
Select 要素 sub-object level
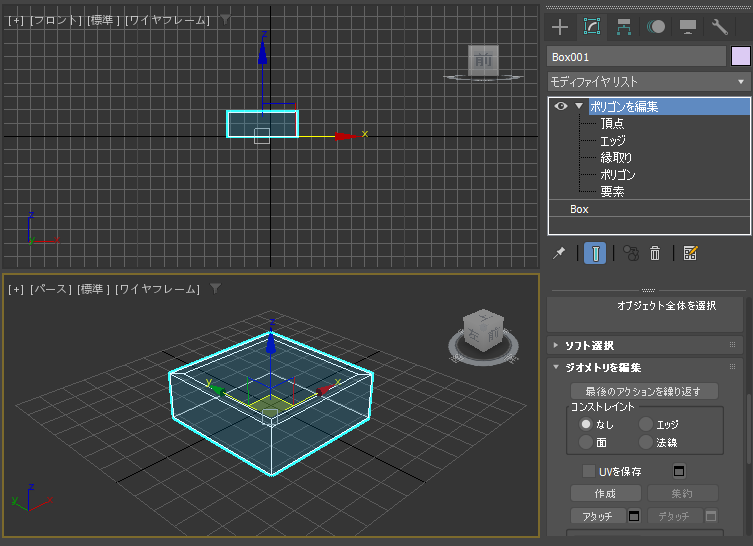pyautogui.click(x=612, y=192)
